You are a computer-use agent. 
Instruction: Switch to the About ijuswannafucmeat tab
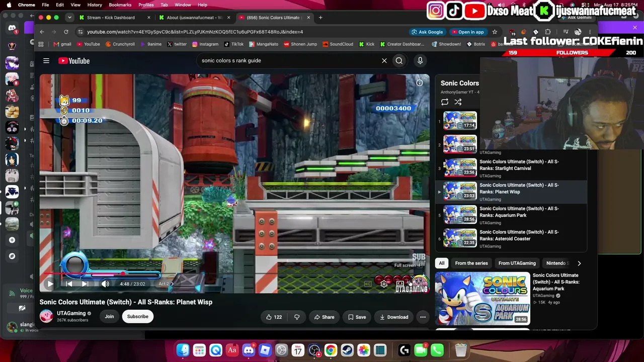tap(194, 18)
